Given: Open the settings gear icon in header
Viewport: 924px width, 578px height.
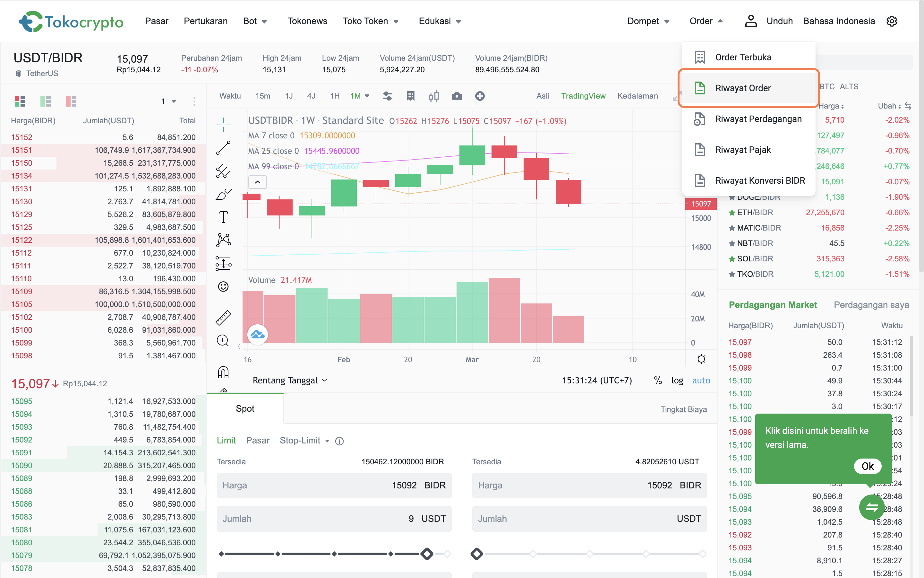Looking at the screenshot, I should pyautogui.click(x=892, y=21).
